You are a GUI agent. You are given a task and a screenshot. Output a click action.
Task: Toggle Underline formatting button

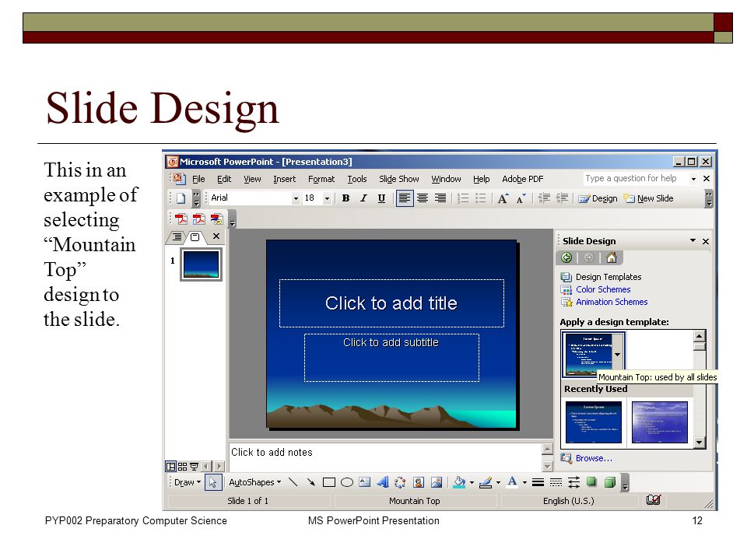point(381,198)
